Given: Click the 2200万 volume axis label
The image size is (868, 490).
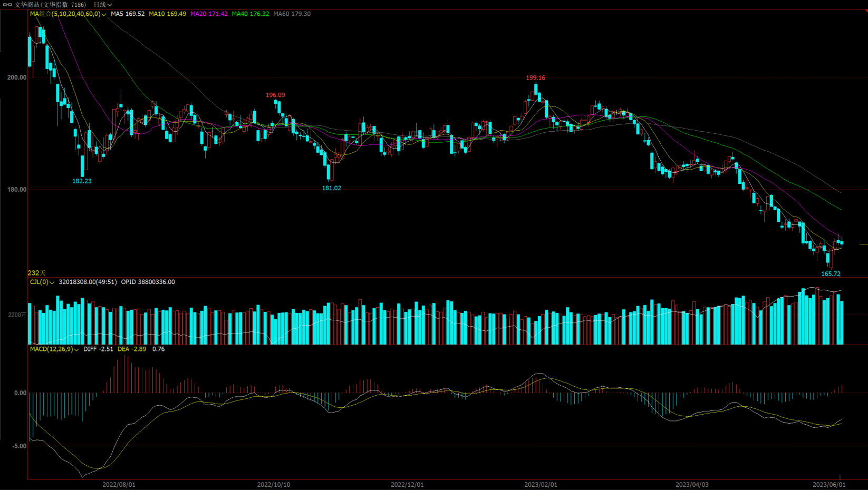Looking at the screenshot, I should tap(17, 315).
